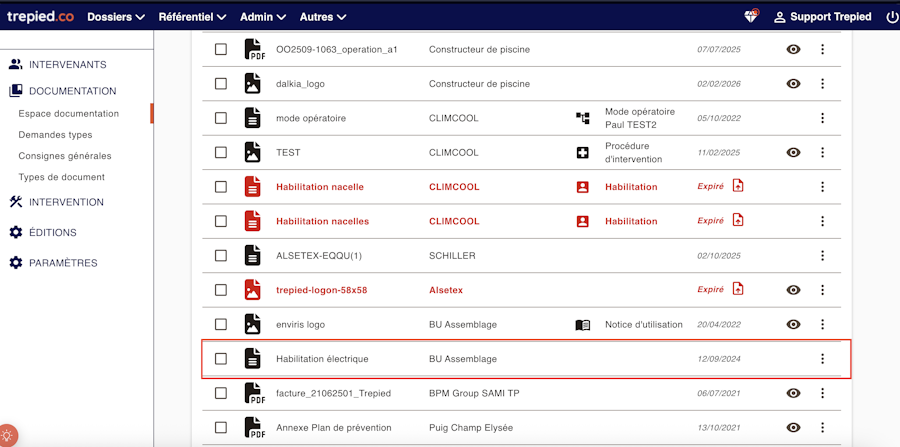Click renew icon on Habilitation nacelle row
Viewport: 900px width, 447px height.
[738, 186]
